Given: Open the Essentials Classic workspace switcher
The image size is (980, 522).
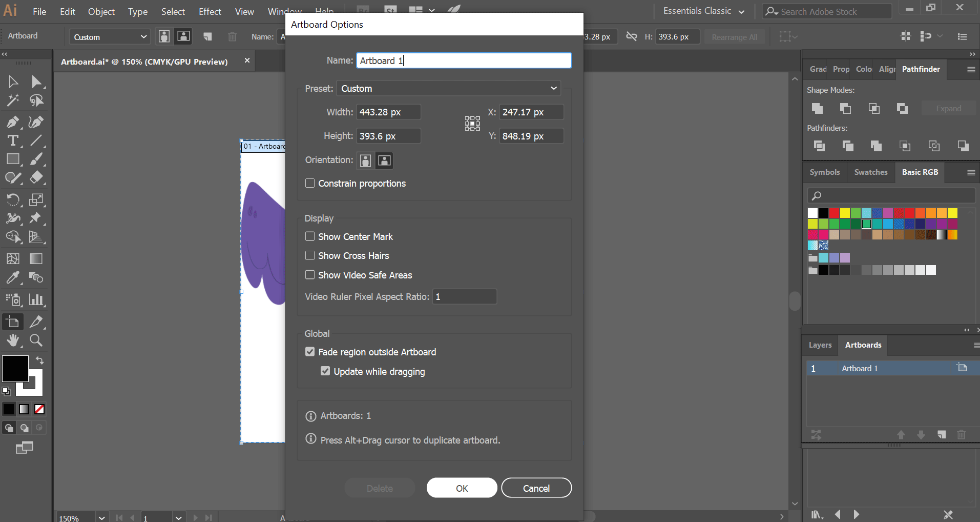Looking at the screenshot, I should [703, 10].
